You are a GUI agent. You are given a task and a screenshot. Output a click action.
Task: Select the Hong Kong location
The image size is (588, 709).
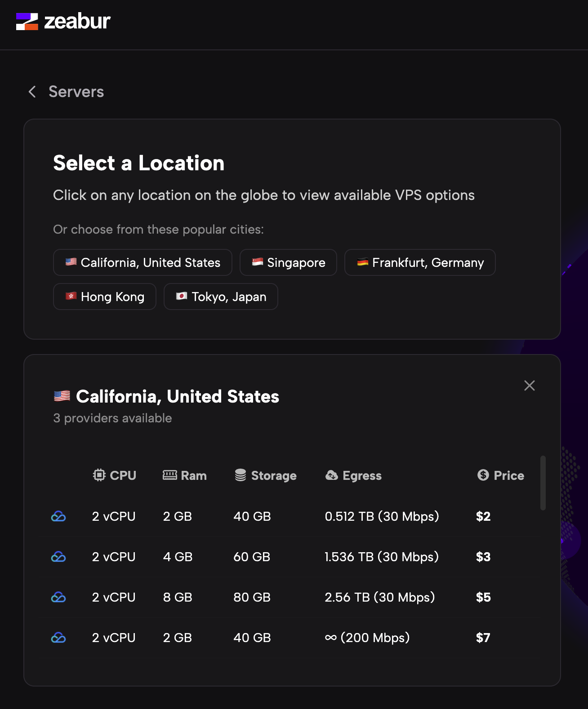point(105,297)
